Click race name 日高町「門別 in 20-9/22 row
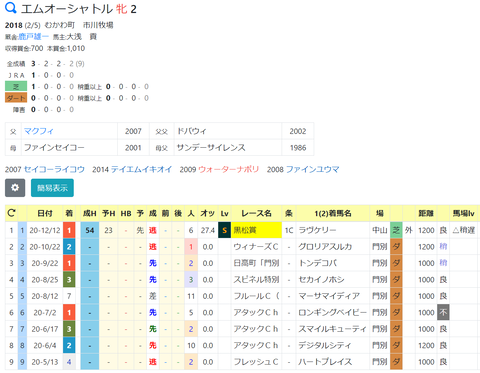 pyautogui.click(x=256, y=263)
